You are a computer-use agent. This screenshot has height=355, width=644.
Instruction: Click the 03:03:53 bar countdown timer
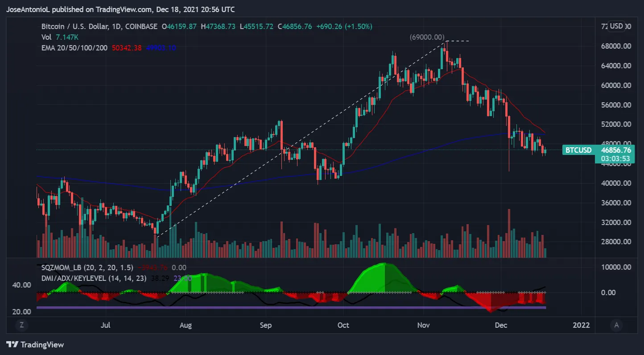tap(615, 159)
